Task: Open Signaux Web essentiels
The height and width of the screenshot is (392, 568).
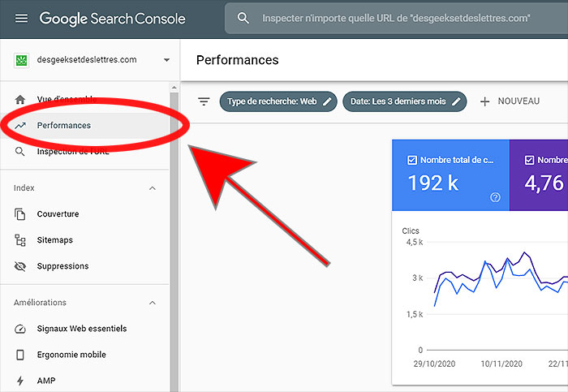Action: point(84,329)
